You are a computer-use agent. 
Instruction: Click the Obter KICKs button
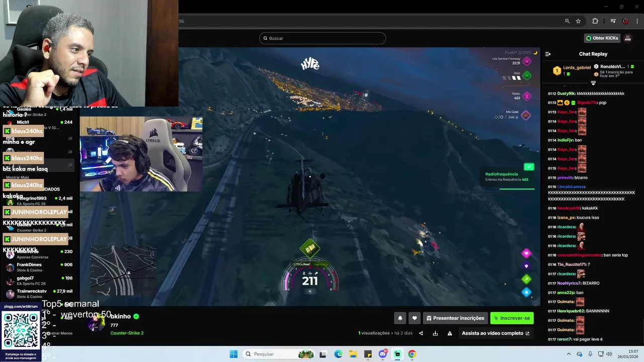pyautogui.click(x=602, y=38)
